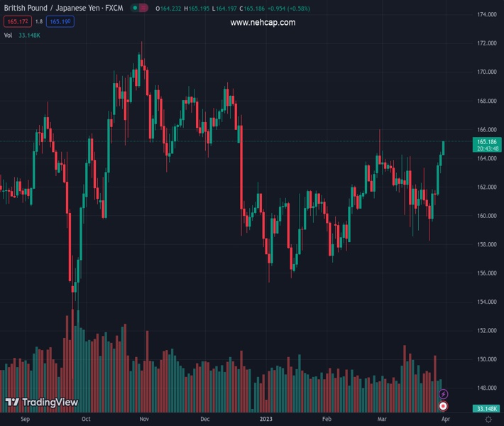The height and width of the screenshot is (426, 504).
Task: Click the www.nehcap.com watermark
Action: tap(263, 23)
